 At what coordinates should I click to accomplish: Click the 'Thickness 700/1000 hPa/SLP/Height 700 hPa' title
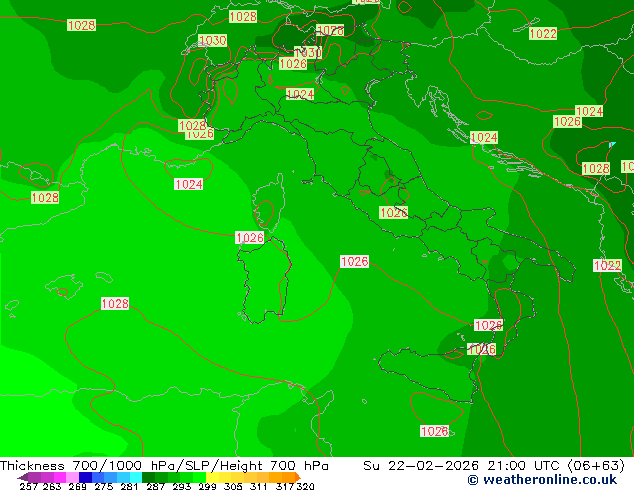(x=164, y=466)
